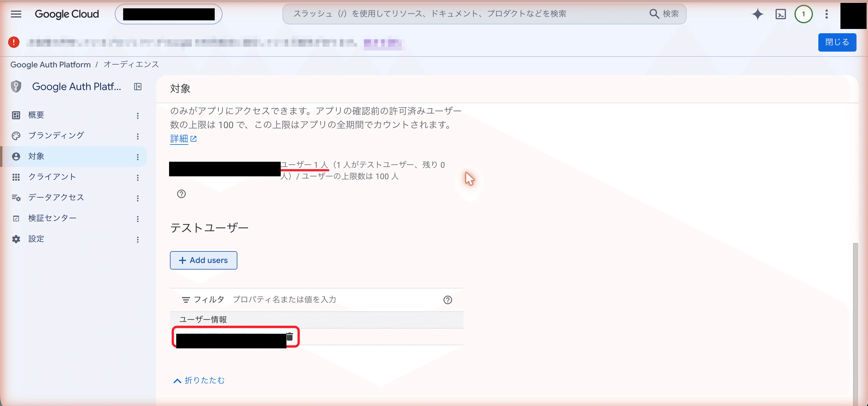Open more options for データアクセス
Image resolution: width=868 pixels, height=406 pixels.
pyautogui.click(x=137, y=198)
